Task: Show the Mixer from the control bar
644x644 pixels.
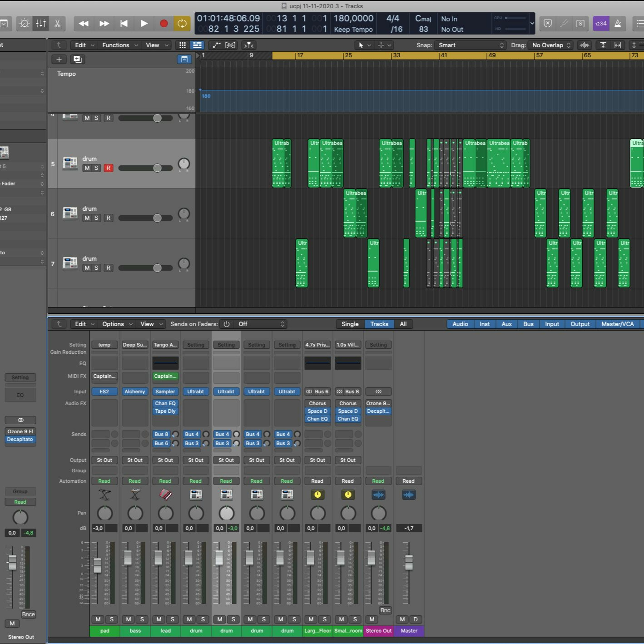Action: pyautogui.click(x=41, y=23)
